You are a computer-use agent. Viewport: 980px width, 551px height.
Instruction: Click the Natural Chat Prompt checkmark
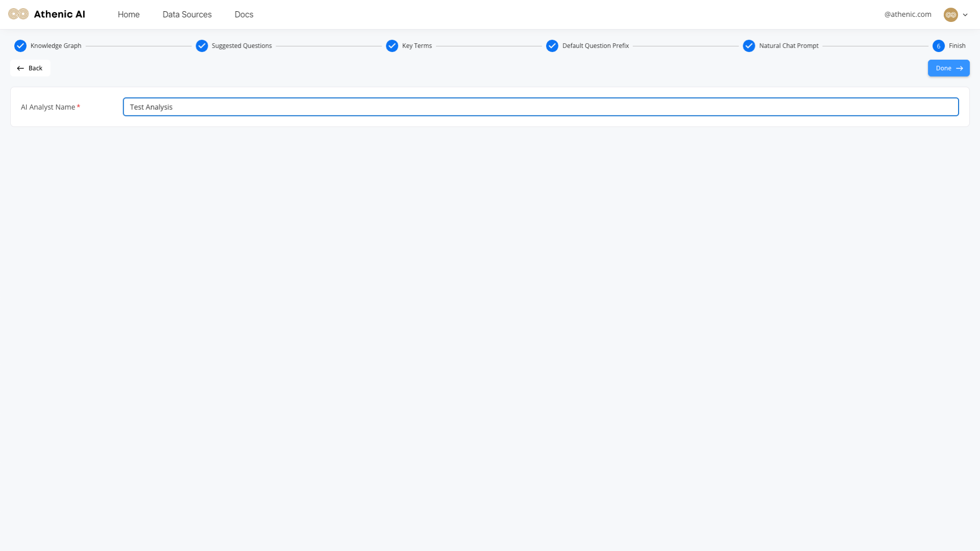point(749,46)
